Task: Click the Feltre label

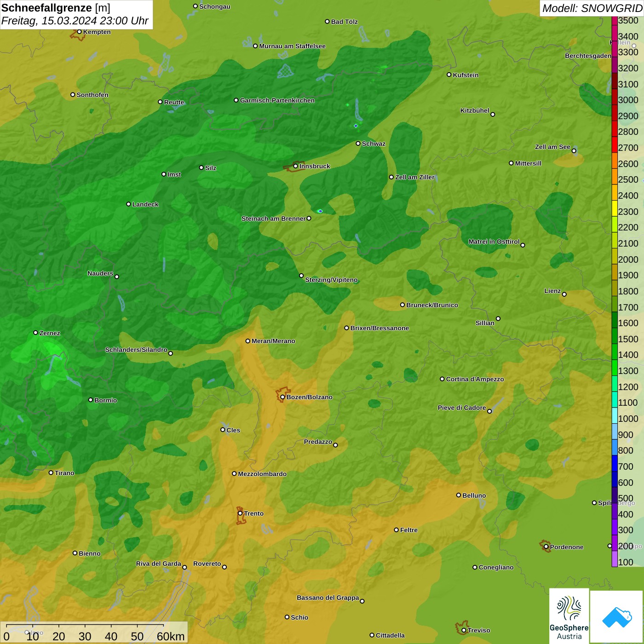Action: [409, 530]
